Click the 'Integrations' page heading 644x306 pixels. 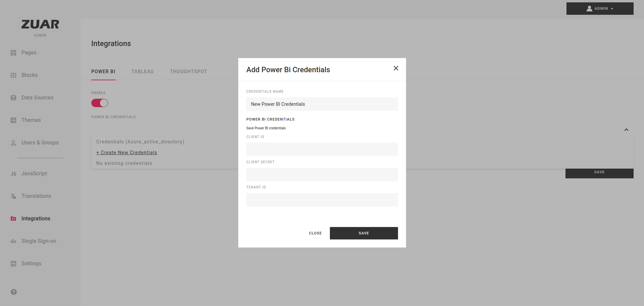(111, 44)
